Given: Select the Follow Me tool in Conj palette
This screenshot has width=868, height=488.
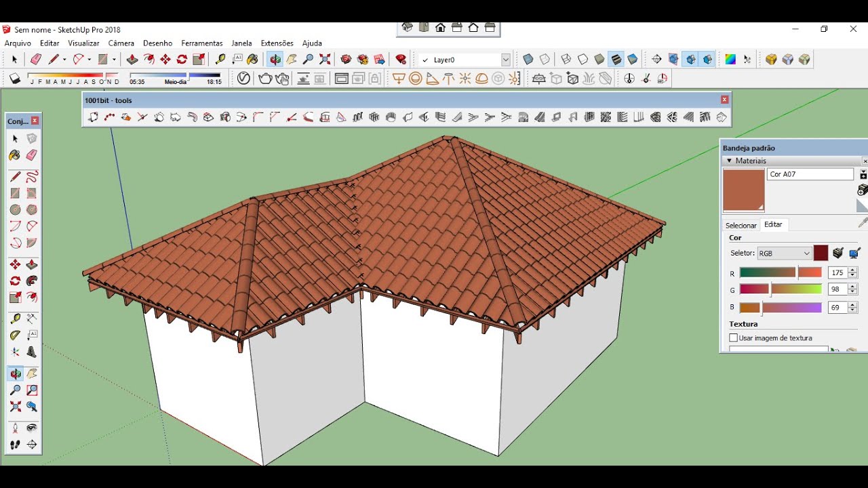Looking at the screenshot, I should point(32,281).
